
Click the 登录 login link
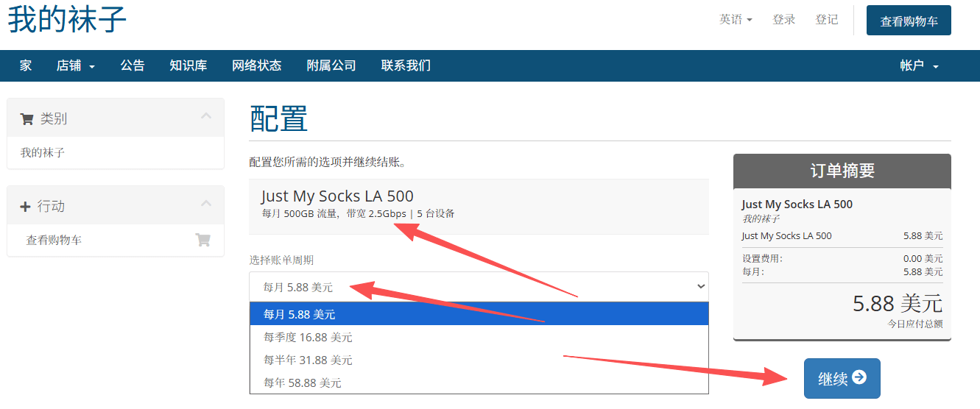pyautogui.click(x=784, y=20)
